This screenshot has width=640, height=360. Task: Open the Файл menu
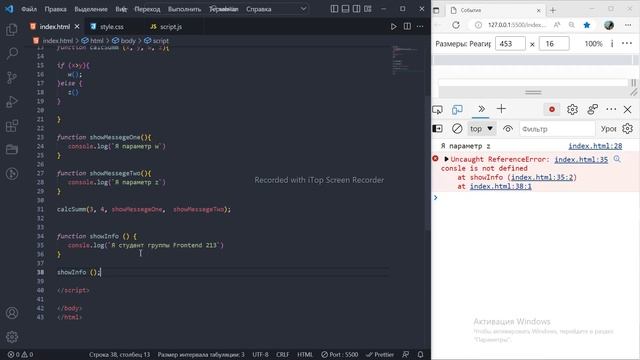pos(29,9)
